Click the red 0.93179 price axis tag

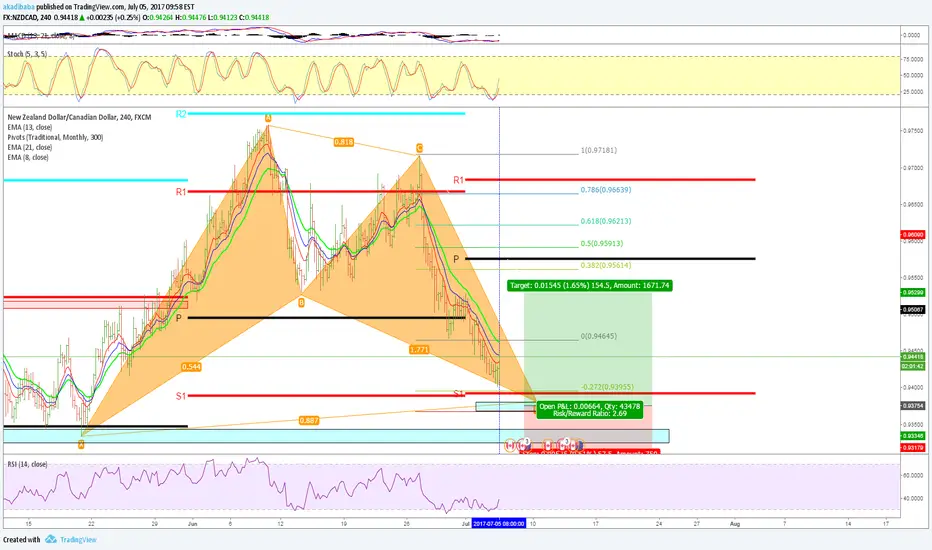[913, 447]
